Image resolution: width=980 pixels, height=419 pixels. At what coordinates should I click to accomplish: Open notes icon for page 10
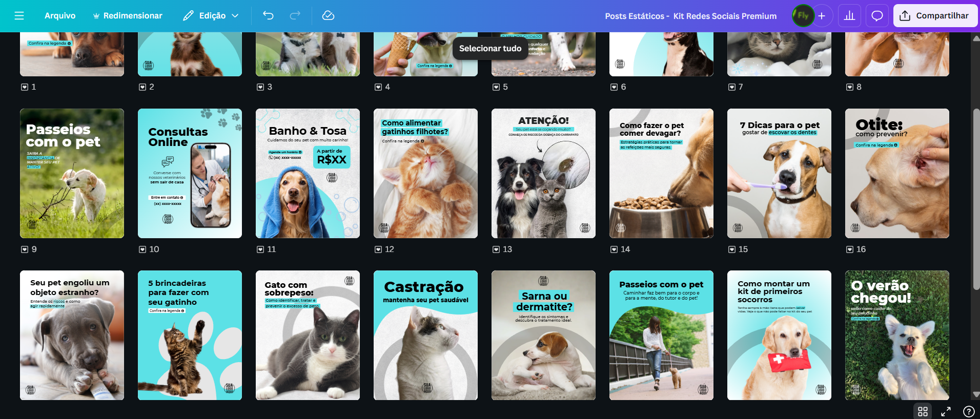point(142,249)
